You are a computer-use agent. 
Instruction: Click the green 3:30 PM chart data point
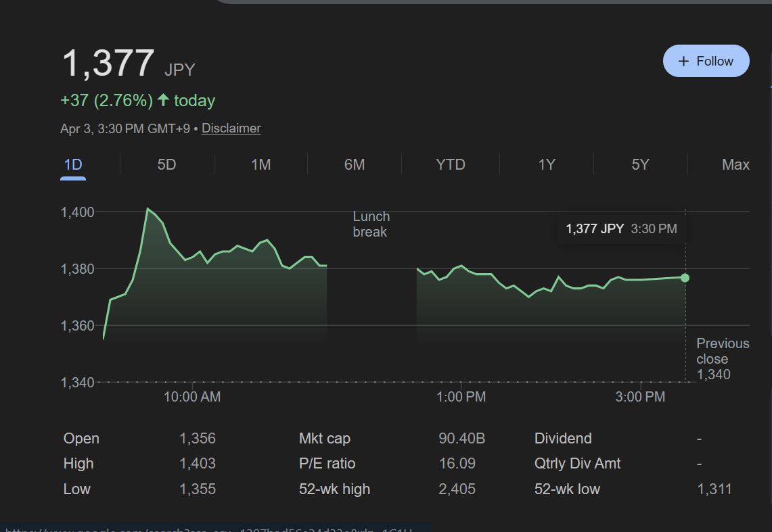685,278
